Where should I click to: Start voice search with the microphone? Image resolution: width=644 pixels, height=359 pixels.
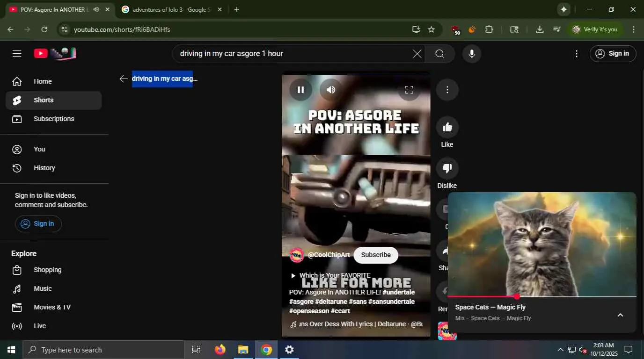(472, 54)
